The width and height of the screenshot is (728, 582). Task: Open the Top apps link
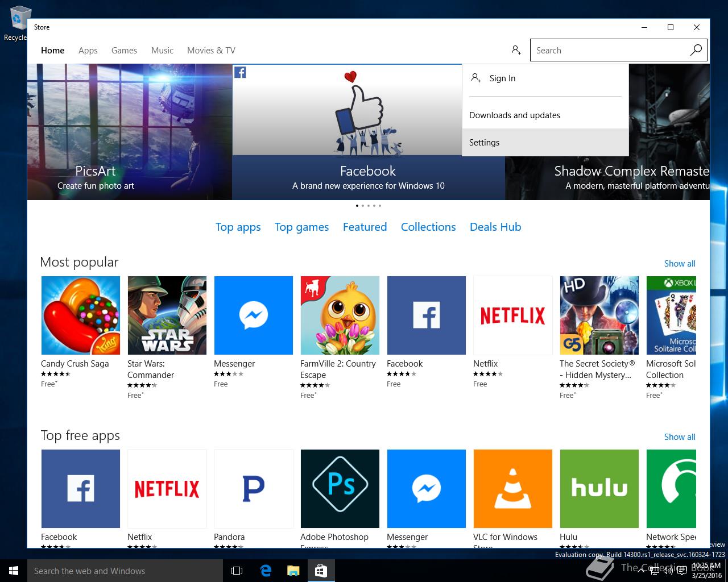238,227
